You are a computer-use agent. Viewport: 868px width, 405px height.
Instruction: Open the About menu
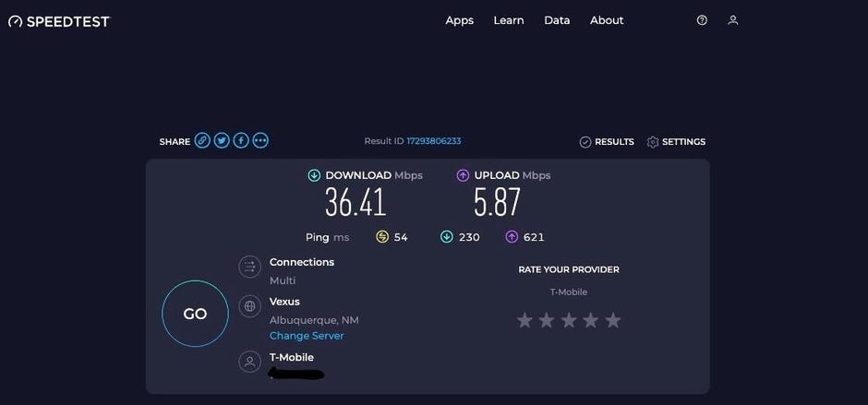click(607, 20)
